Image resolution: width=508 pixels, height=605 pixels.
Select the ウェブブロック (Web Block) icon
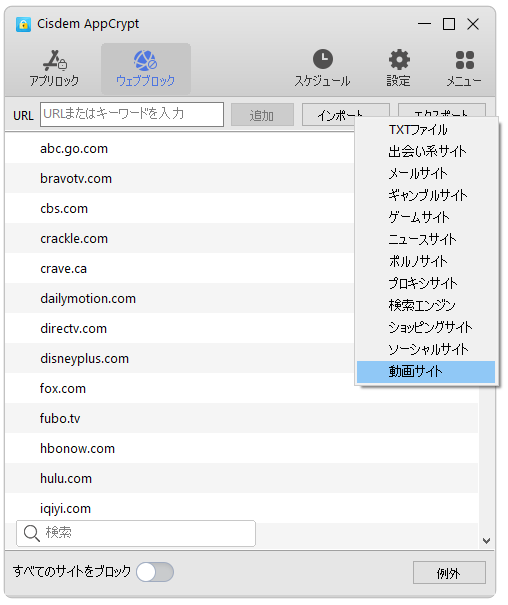(145, 60)
